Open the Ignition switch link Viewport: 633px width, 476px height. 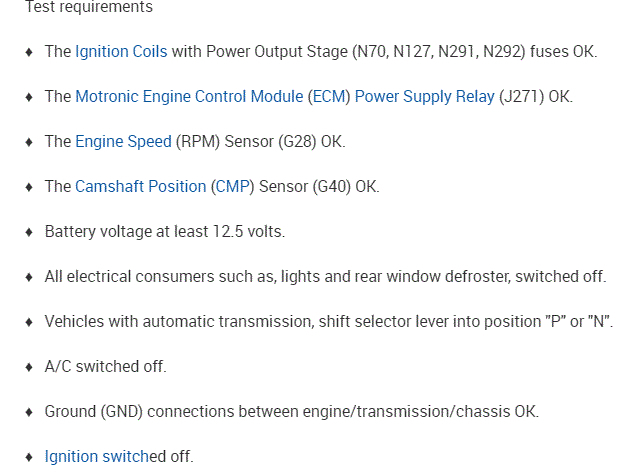[x=97, y=456]
